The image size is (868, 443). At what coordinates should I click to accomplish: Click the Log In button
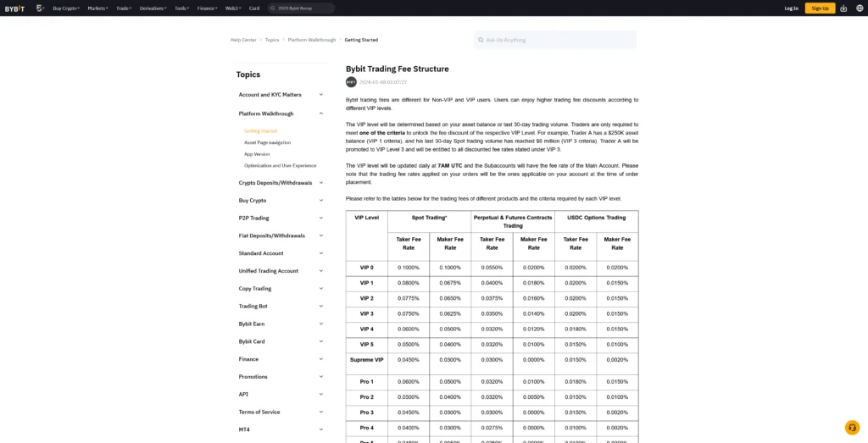(x=791, y=8)
